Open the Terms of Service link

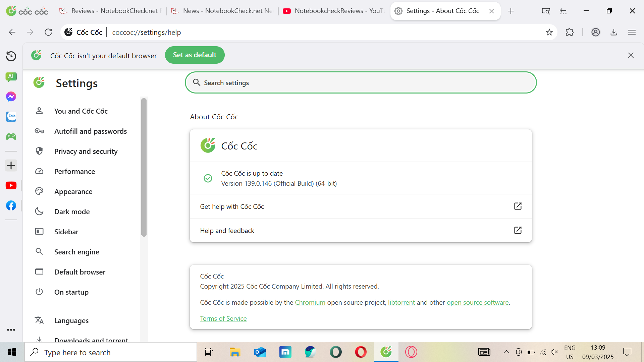point(223,318)
